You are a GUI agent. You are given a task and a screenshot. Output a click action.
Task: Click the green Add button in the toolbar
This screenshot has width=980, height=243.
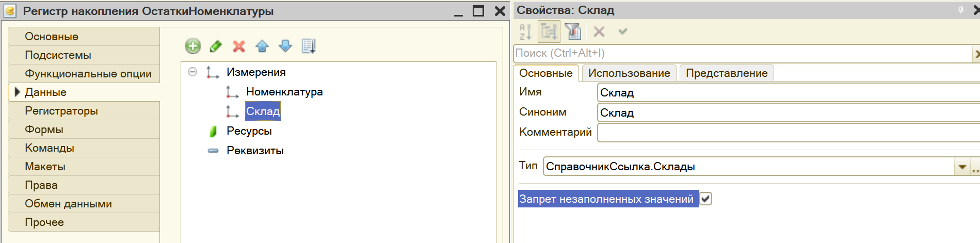(x=193, y=46)
